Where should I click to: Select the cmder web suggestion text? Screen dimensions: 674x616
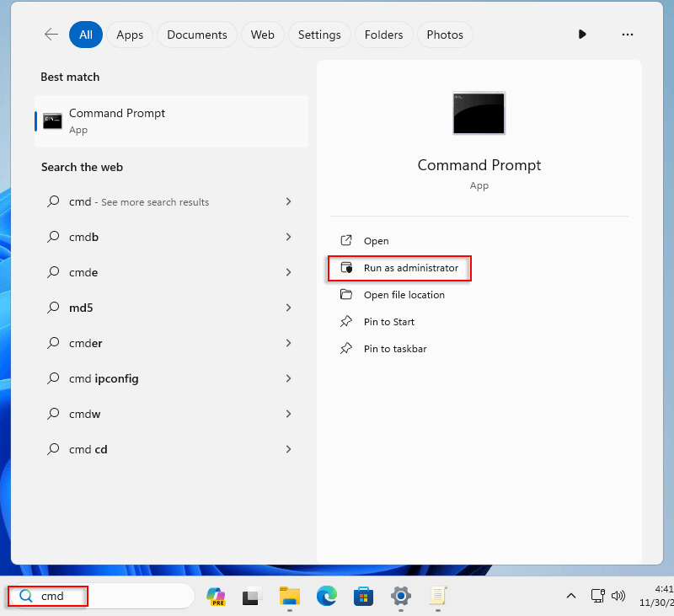click(x=86, y=344)
